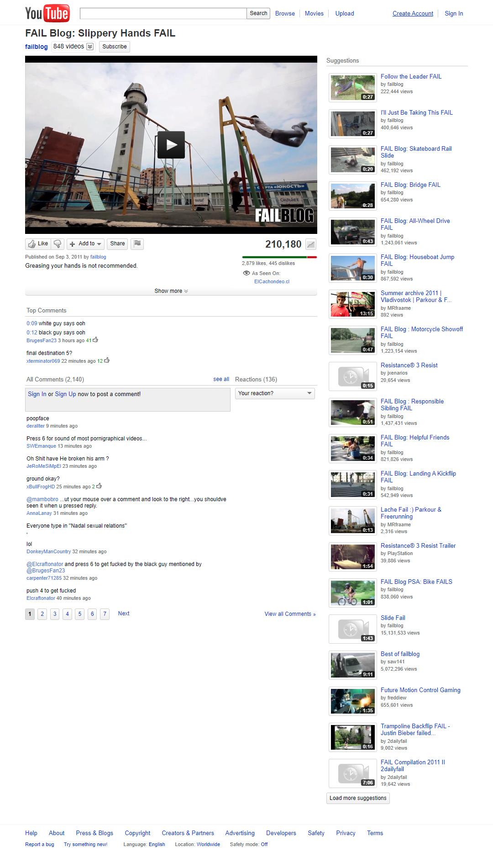Open the Browse menu
Screen dimensions: 493x868
pos(285,13)
